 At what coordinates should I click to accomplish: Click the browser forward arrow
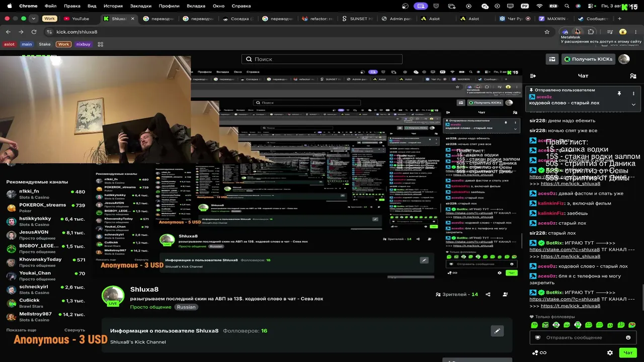21,32
